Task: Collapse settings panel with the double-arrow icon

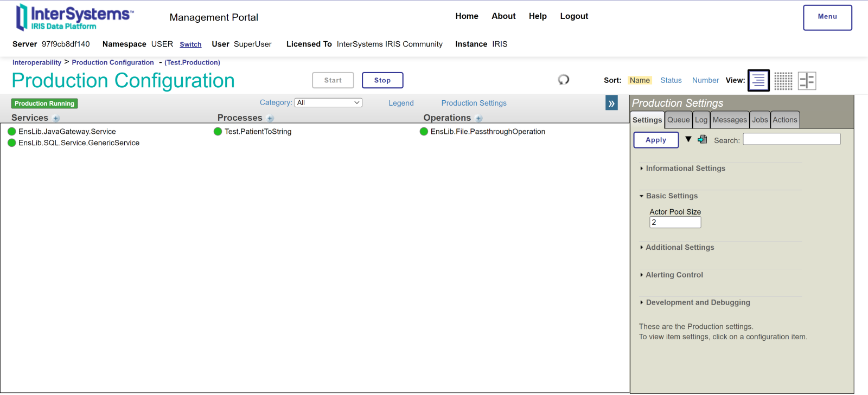Action: [x=611, y=103]
